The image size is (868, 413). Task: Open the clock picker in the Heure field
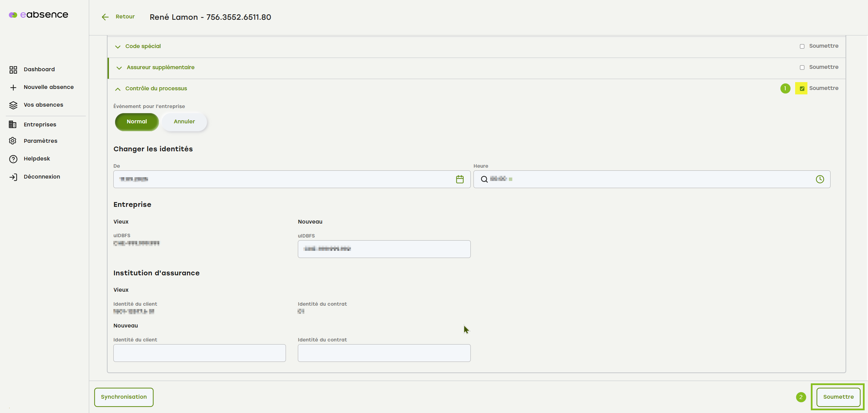click(820, 179)
